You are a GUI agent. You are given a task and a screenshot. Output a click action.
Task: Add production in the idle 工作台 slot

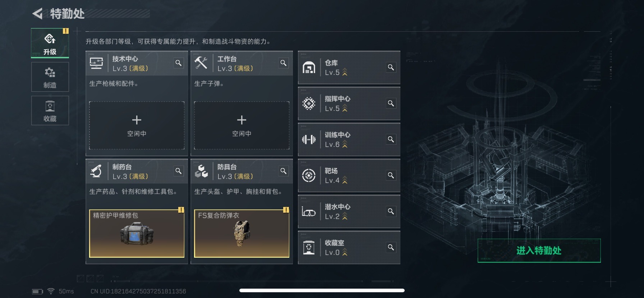[x=241, y=125]
